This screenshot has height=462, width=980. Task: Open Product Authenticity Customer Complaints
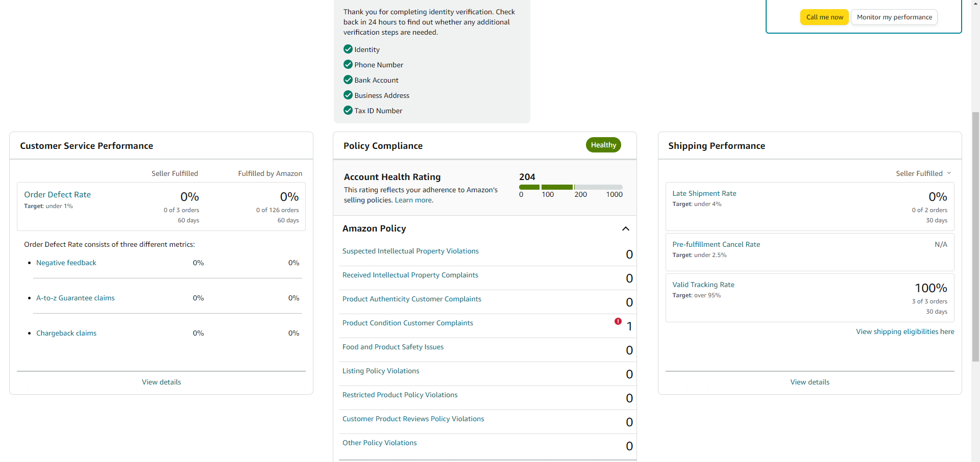click(x=412, y=299)
